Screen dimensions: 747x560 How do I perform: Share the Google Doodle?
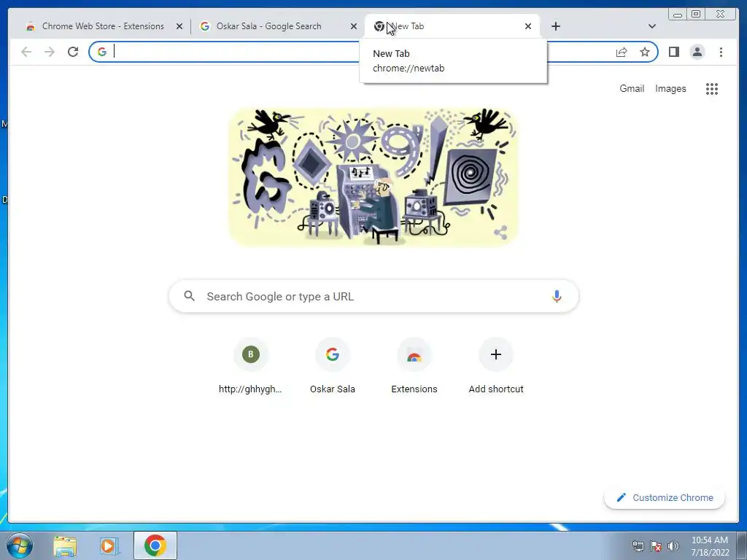pos(500,233)
